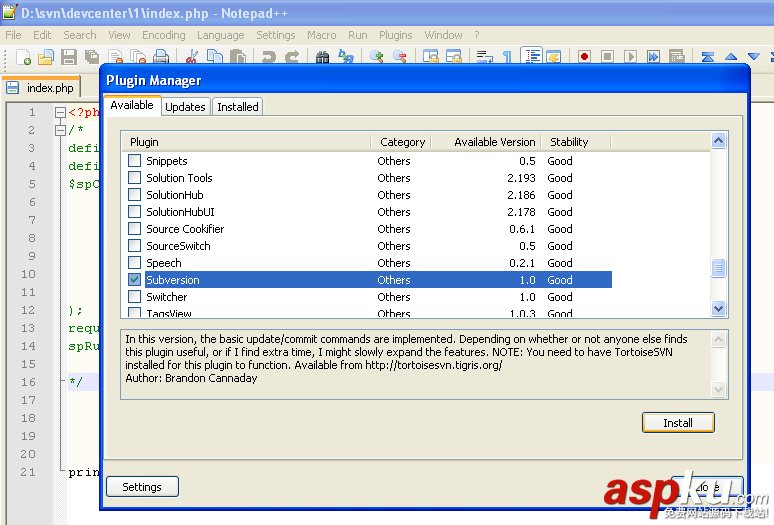
Task: Open the Encoding menu
Action: point(163,35)
